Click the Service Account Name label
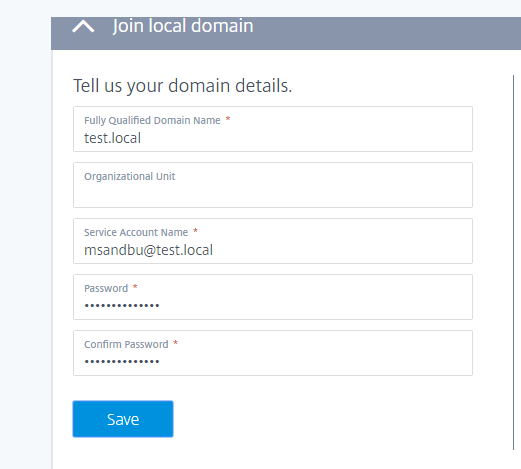Image resolution: width=521 pixels, height=469 pixels. click(x=136, y=232)
